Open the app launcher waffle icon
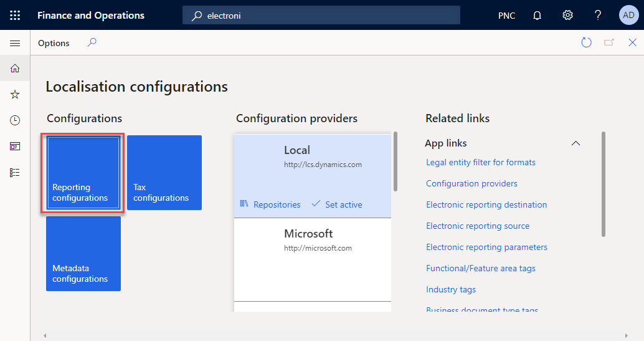644x341 pixels. point(15,15)
